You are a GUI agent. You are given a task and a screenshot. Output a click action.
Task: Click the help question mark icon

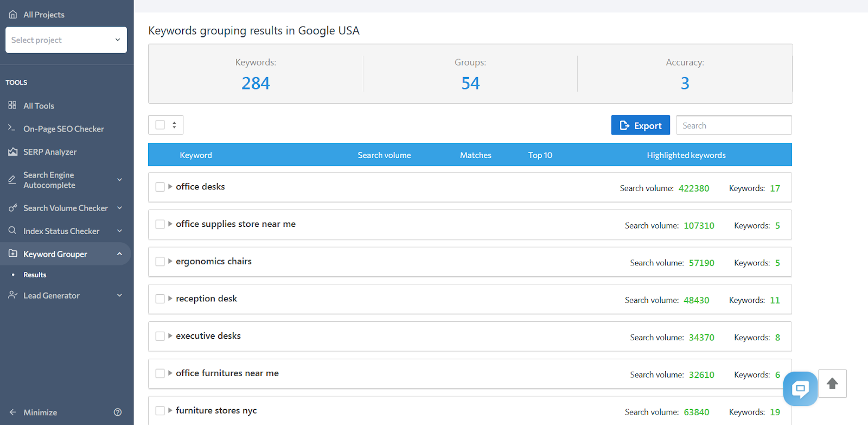point(118,412)
